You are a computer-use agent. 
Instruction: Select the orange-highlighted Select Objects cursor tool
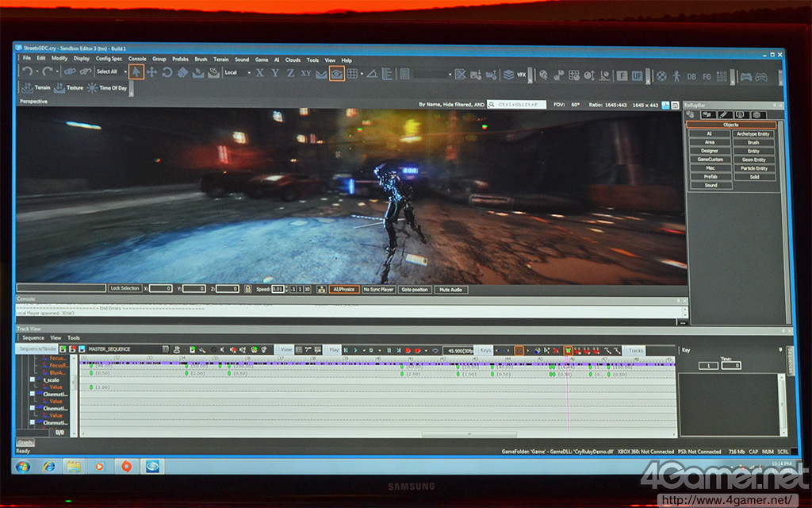136,72
